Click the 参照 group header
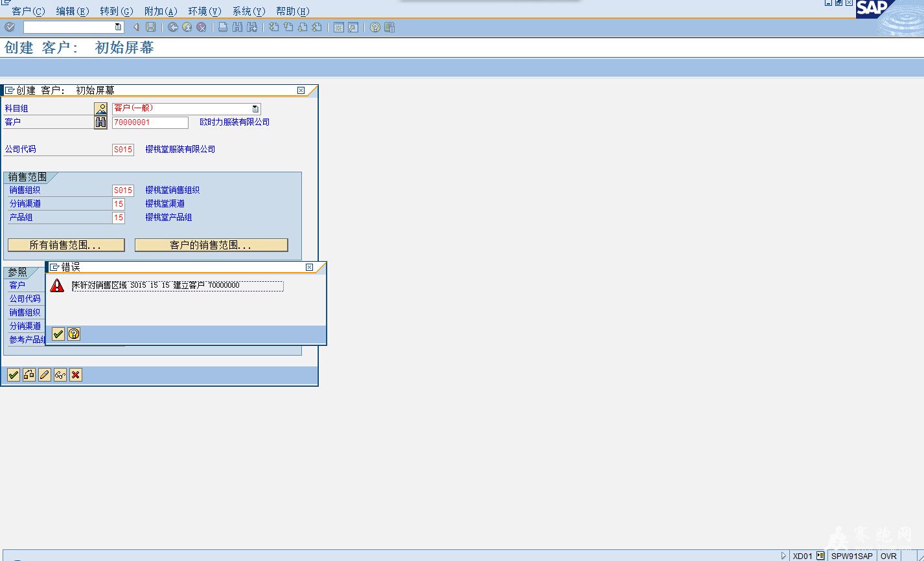 (x=17, y=272)
